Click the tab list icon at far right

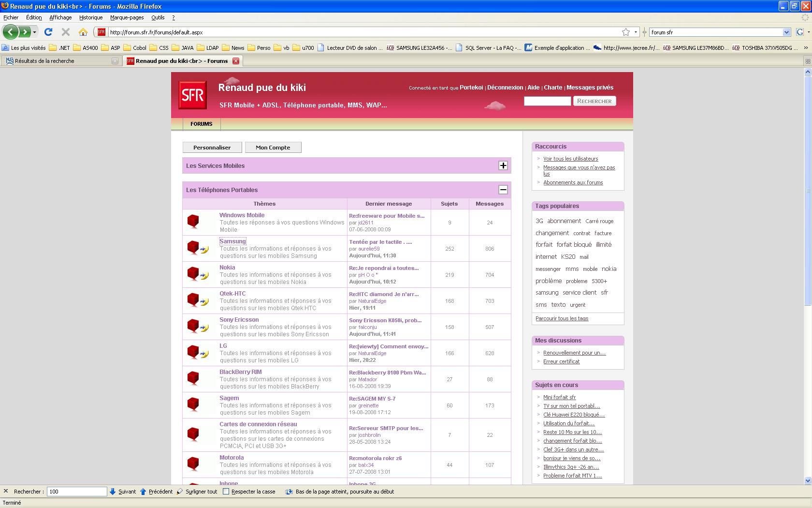[x=807, y=61]
